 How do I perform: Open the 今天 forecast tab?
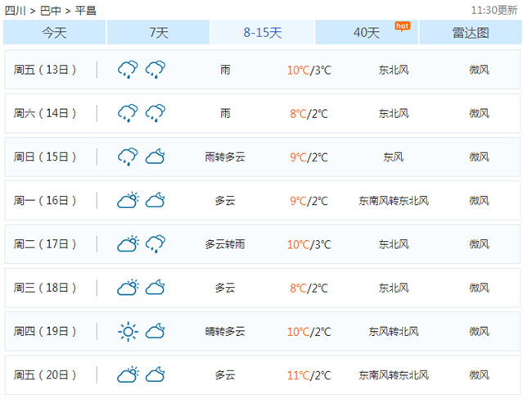click(x=54, y=32)
